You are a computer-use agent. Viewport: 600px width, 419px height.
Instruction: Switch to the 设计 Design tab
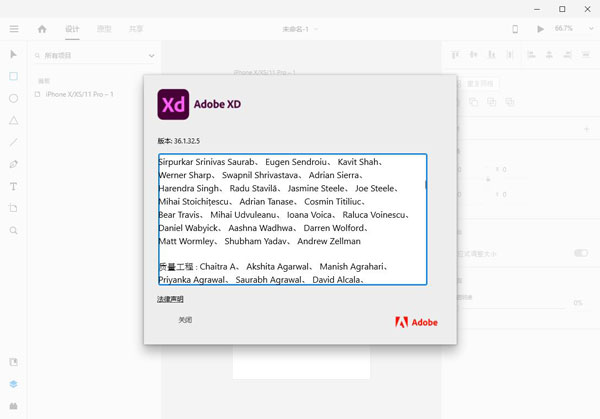pos(72,29)
